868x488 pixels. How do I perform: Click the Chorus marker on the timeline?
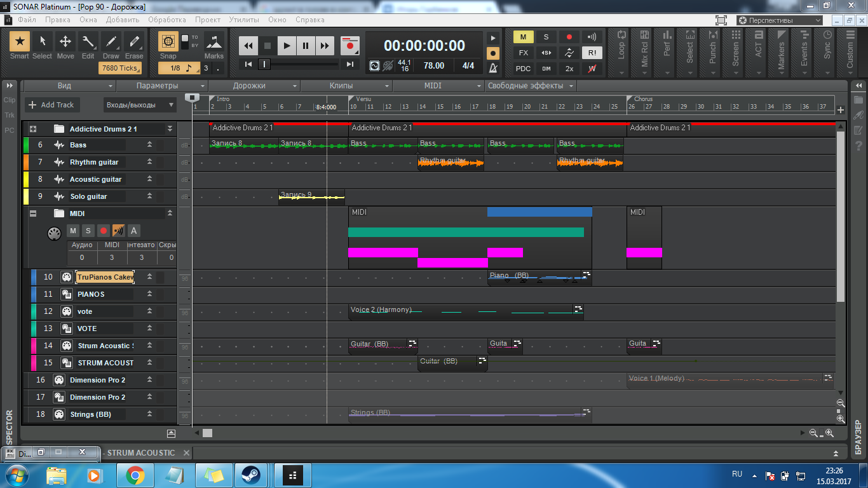643,99
